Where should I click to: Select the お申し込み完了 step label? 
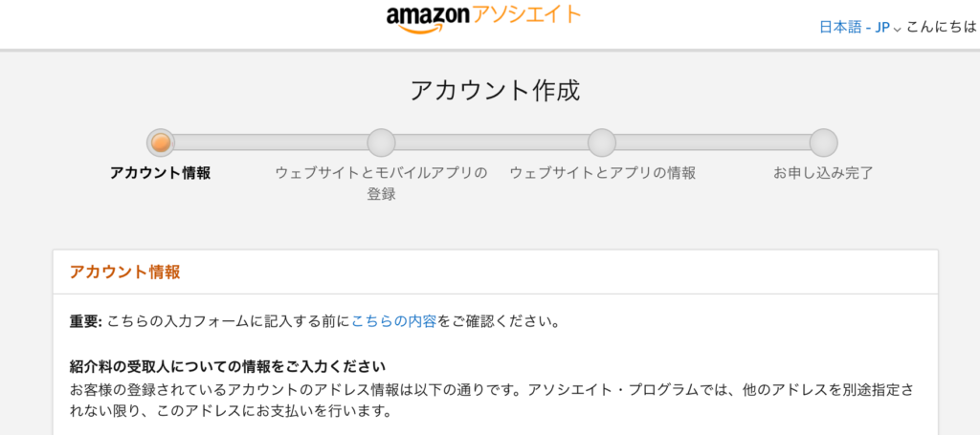(823, 173)
